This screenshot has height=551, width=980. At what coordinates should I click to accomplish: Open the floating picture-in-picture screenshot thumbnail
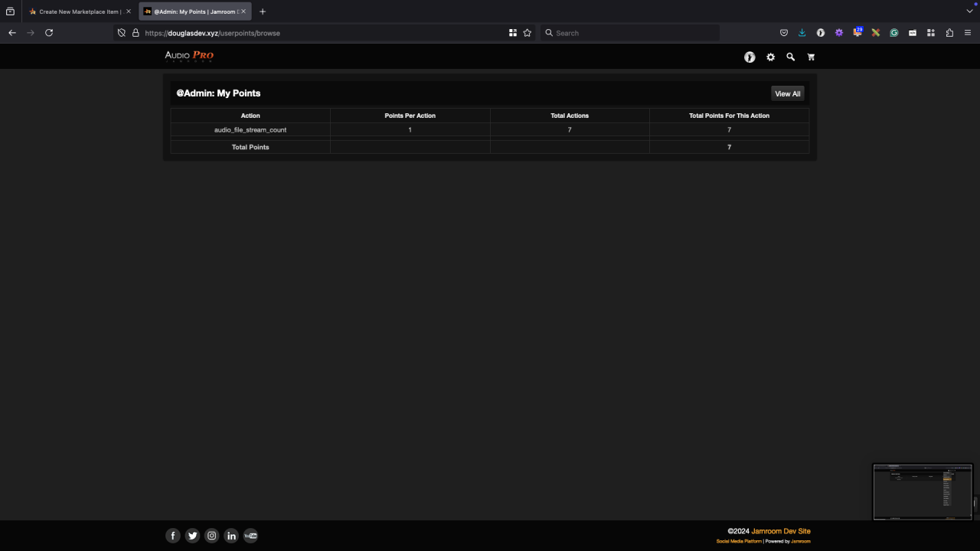pyautogui.click(x=923, y=491)
